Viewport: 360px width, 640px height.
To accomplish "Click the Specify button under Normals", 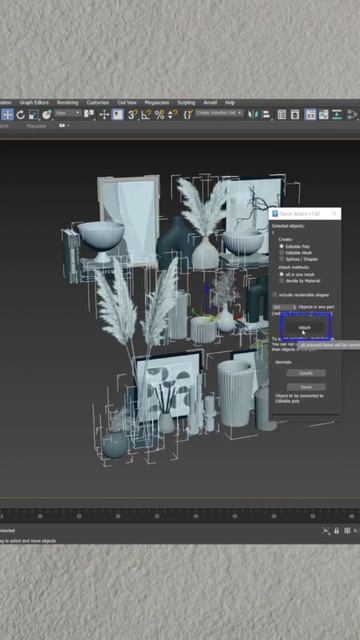I will 306,373.
